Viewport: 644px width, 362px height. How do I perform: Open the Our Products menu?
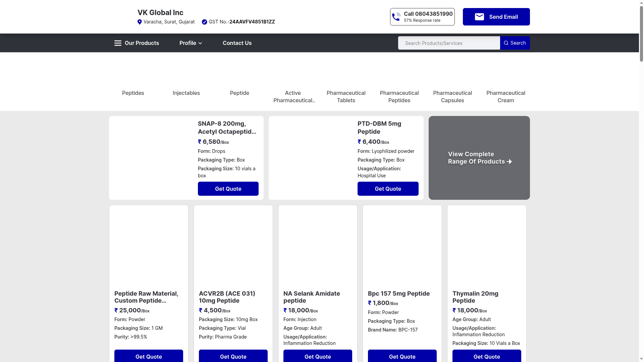pos(142,43)
